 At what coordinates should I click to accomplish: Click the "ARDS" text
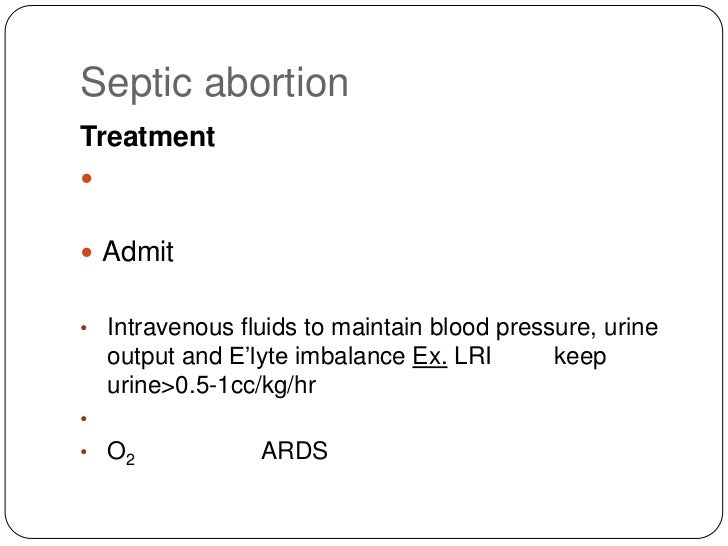click(294, 451)
